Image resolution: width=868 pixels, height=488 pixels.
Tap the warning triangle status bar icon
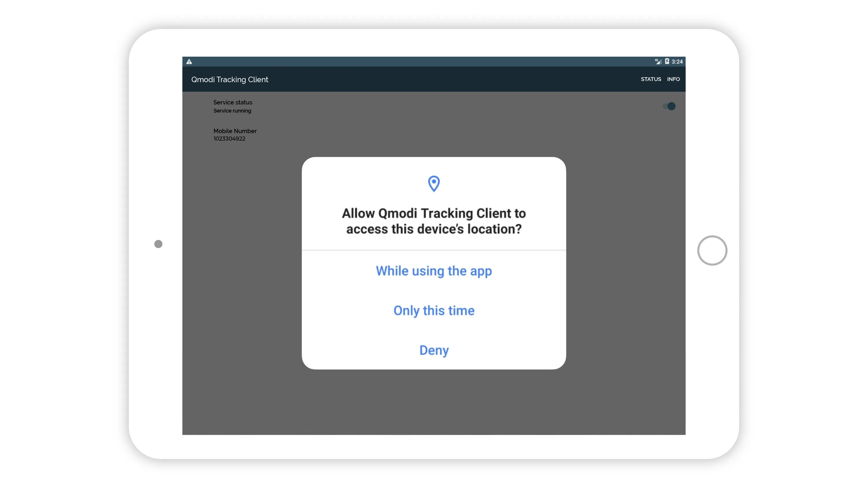pos(189,62)
